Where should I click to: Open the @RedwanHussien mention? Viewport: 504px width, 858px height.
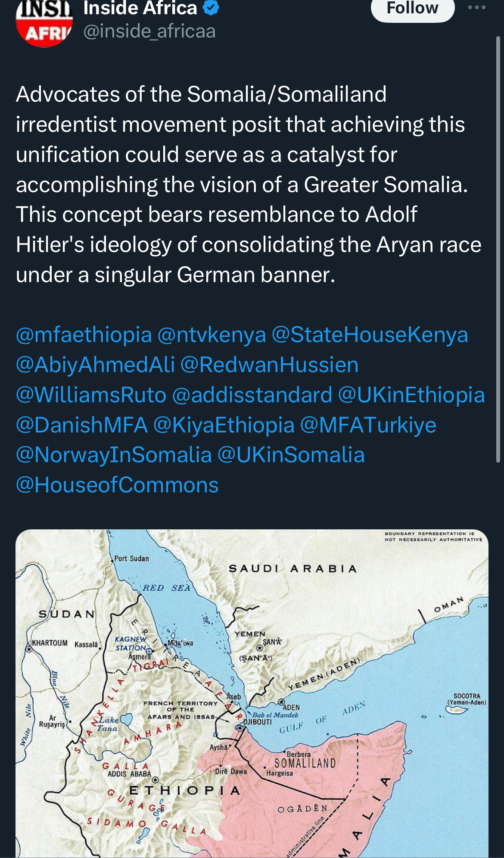click(269, 365)
